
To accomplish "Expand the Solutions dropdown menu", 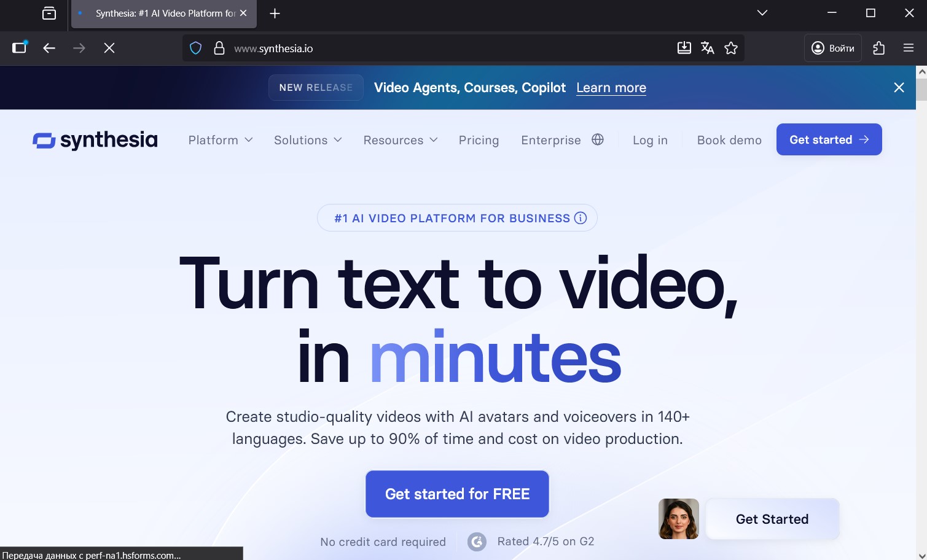I will [308, 140].
